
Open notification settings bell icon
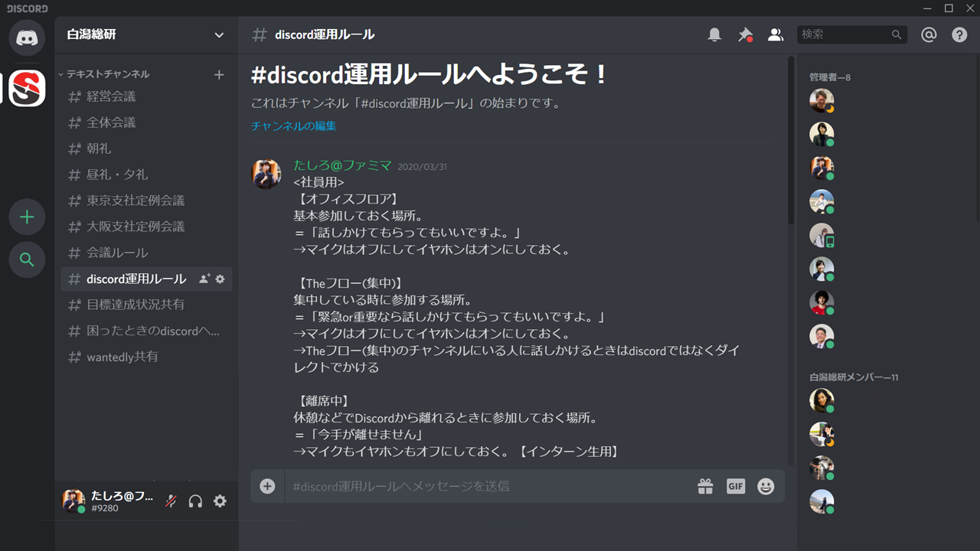pyautogui.click(x=714, y=34)
